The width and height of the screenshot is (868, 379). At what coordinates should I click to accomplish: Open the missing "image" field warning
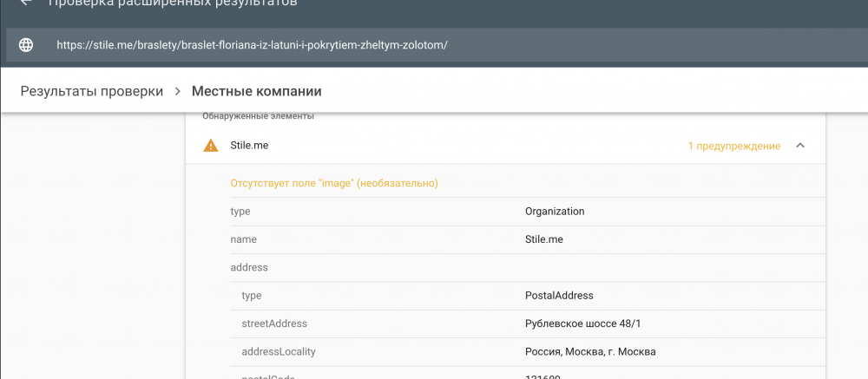[333, 183]
